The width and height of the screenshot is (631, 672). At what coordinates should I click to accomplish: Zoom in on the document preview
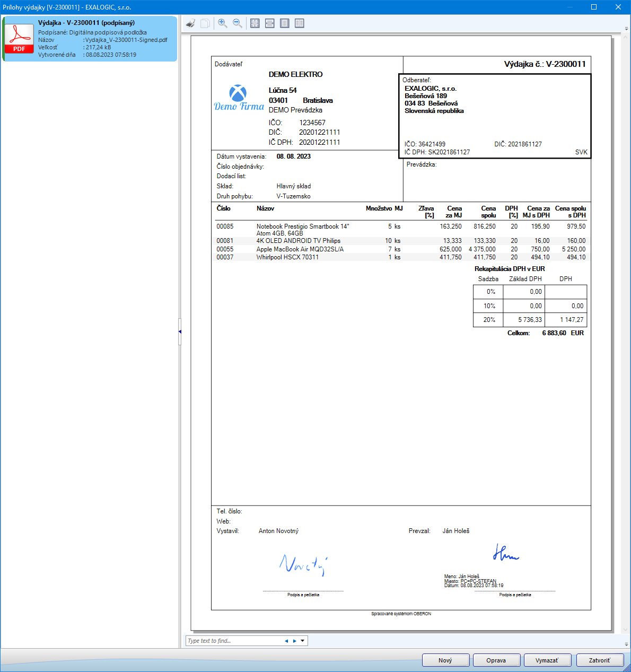[x=223, y=23]
